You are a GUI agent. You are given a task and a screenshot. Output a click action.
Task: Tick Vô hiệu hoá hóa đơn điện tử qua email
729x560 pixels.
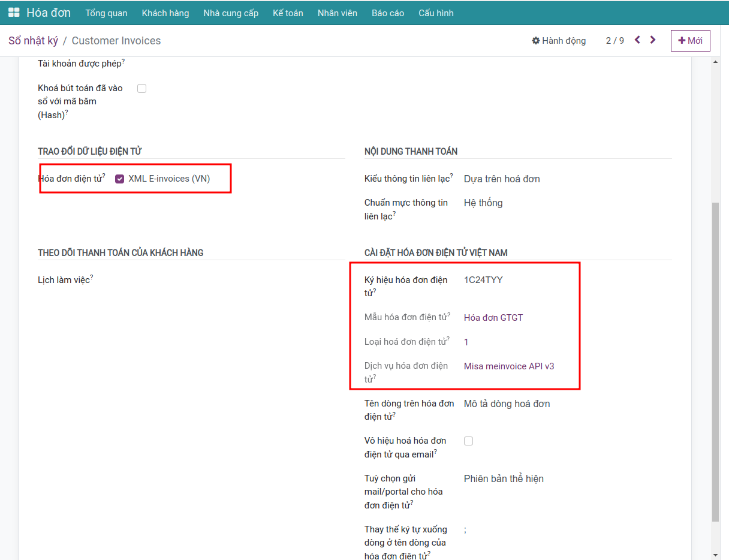[x=469, y=441]
